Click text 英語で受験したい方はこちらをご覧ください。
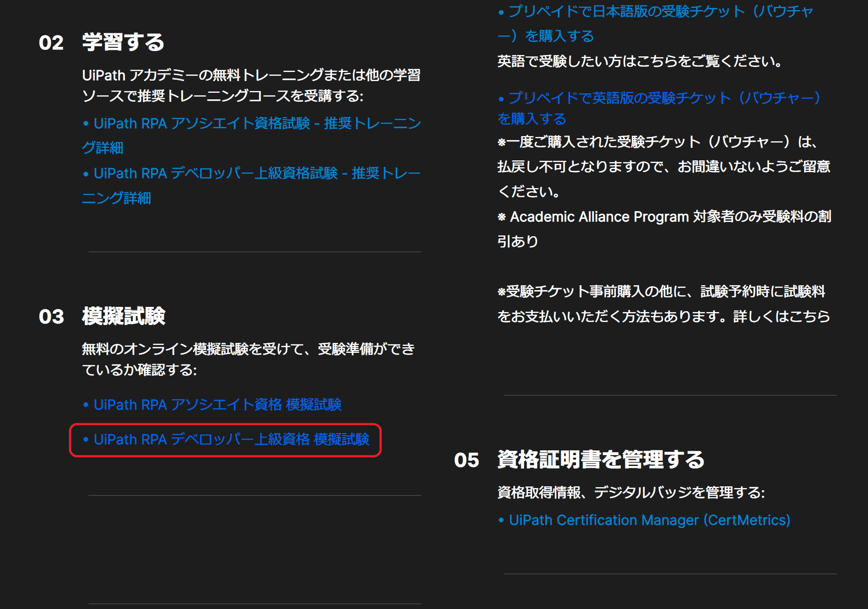Image resolution: width=868 pixels, height=609 pixels. 640,61
